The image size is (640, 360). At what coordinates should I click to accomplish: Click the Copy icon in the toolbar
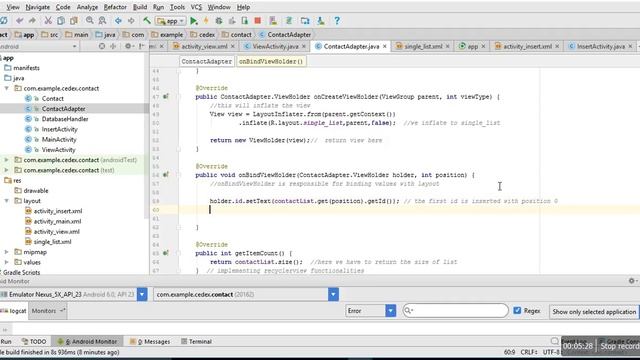(x=61, y=21)
